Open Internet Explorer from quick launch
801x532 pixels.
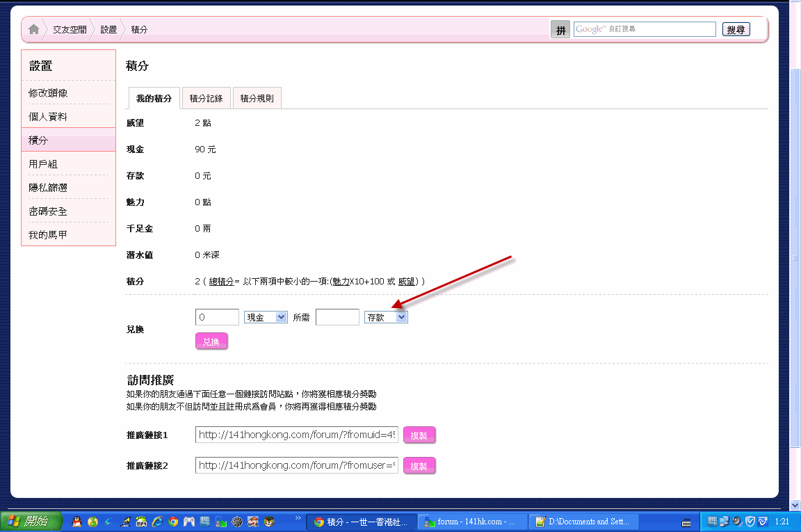coord(157,522)
